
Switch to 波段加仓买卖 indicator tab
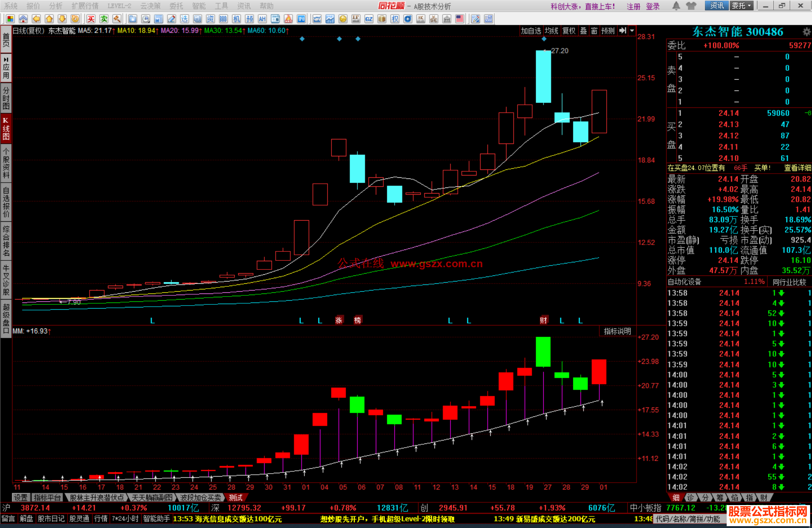[200, 498]
